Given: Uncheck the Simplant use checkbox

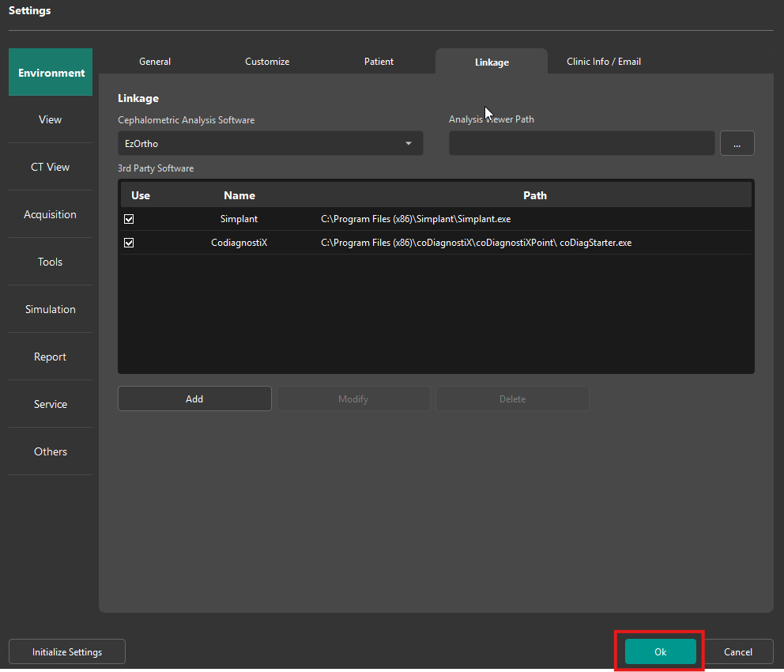Looking at the screenshot, I should click(x=129, y=219).
